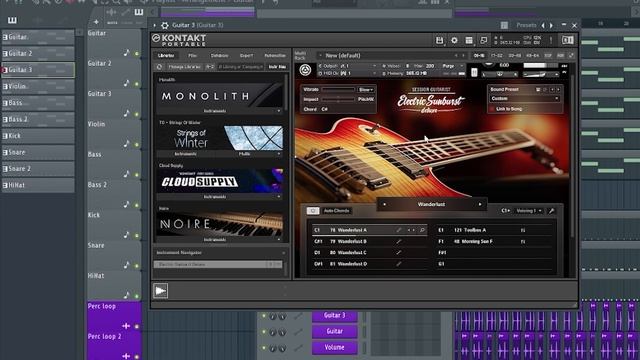Click the Instr Nav button

pyautogui.click(x=277, y=67)
